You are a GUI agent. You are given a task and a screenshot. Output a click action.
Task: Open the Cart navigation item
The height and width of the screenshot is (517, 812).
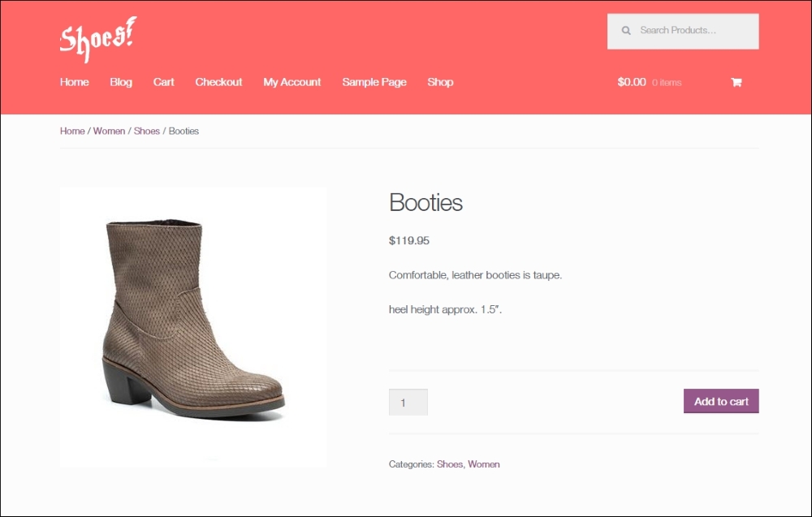click(x=164, y=82)
